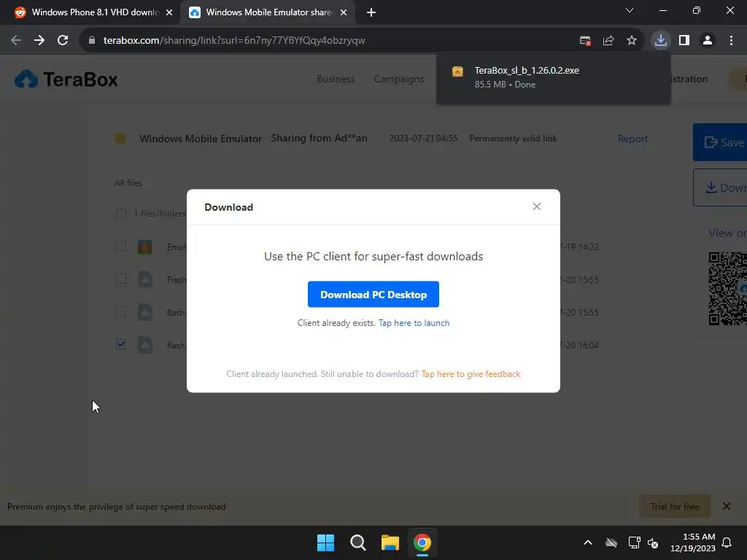
Task: Click the muted volume tray icon
Action: [653, 542]
